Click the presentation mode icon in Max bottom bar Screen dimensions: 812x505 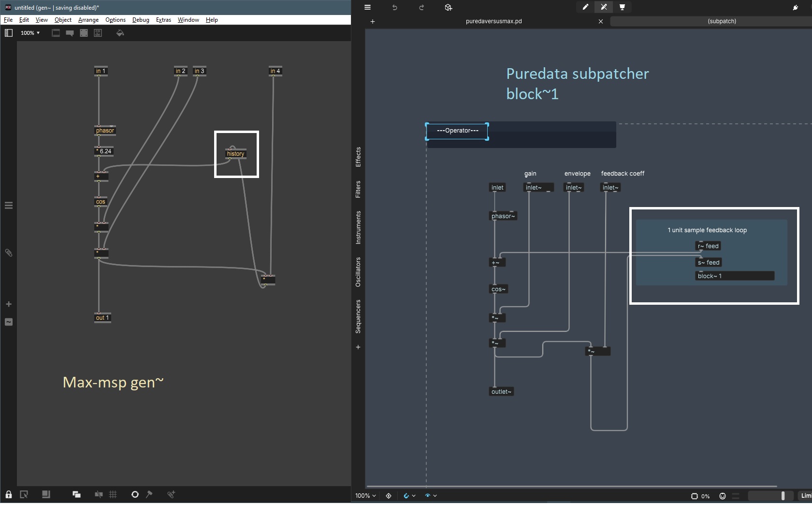pyautogui.click(x=46, y=494)
